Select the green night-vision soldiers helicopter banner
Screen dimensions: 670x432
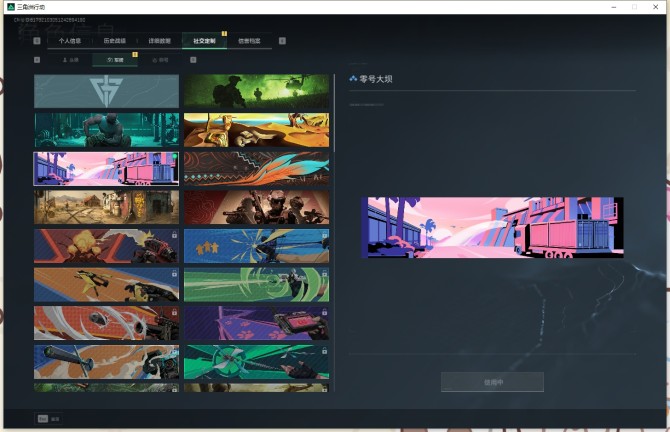pyautogui.click(x=256, y=91)
